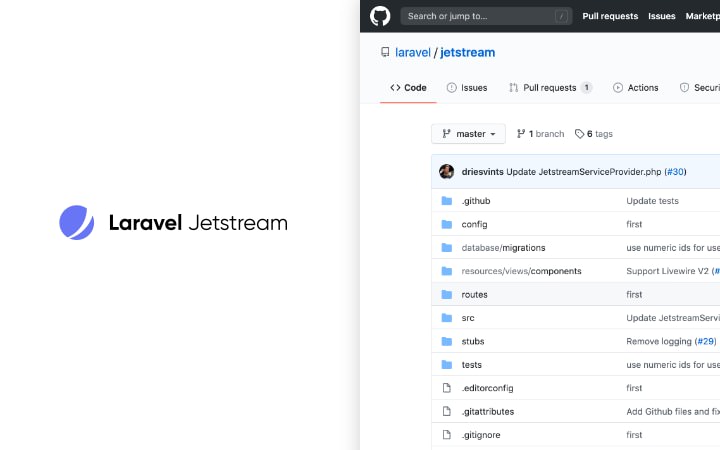Viewport: 720px width, 450px height.
Task: Click the Pull requests counter badge 1
Action: [x=586, y=87]
